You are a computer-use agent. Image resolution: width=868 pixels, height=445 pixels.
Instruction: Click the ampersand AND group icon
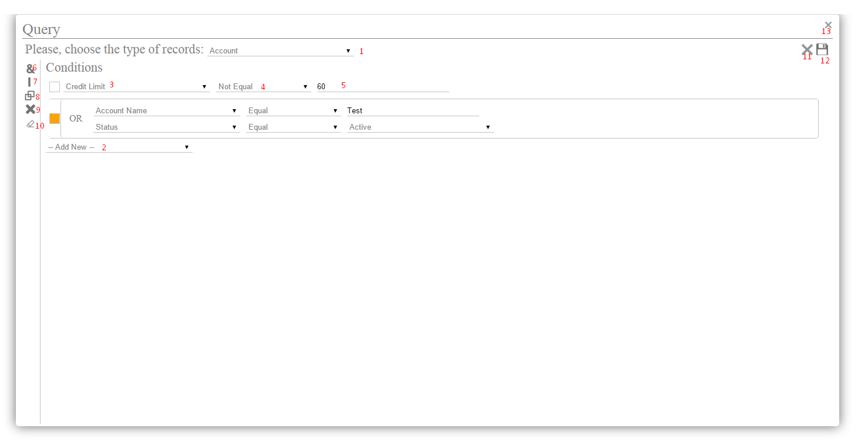coord(29,69)
